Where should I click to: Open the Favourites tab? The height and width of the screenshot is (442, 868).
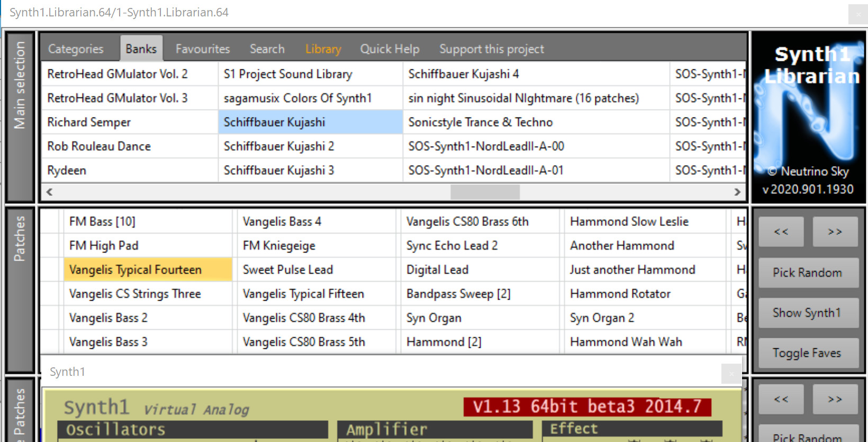[203, 49]
